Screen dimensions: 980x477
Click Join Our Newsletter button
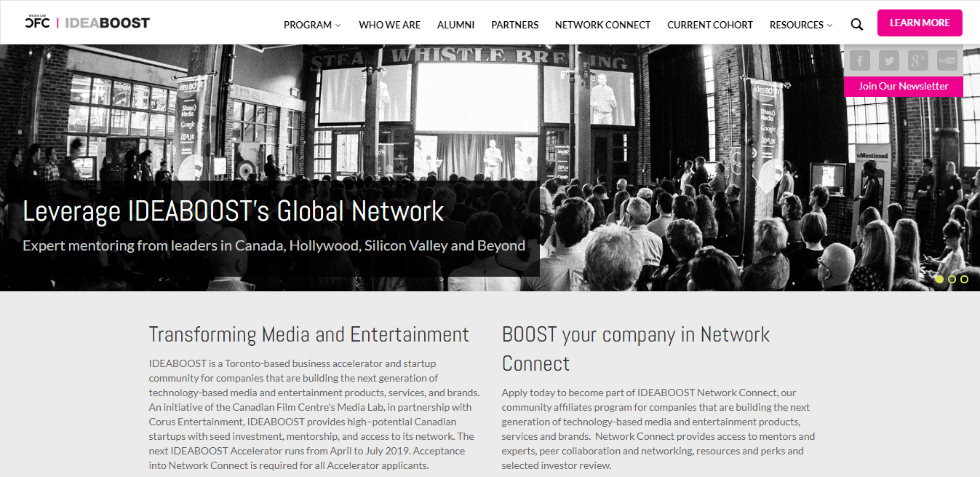(x=903, y=86)
